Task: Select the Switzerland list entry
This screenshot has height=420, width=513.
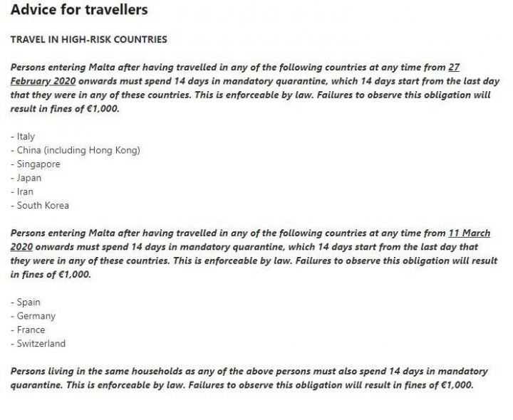Action: (41, 344)
